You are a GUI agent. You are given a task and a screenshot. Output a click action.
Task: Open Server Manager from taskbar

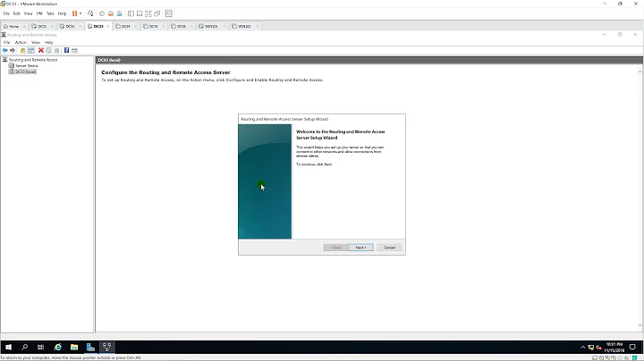(x=90, y=347)
